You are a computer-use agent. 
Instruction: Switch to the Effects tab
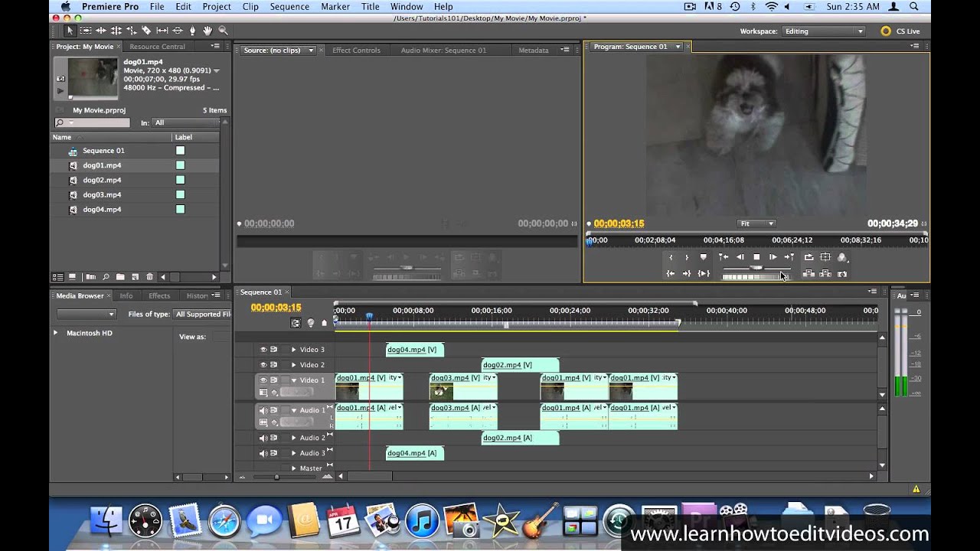[159, 295]
